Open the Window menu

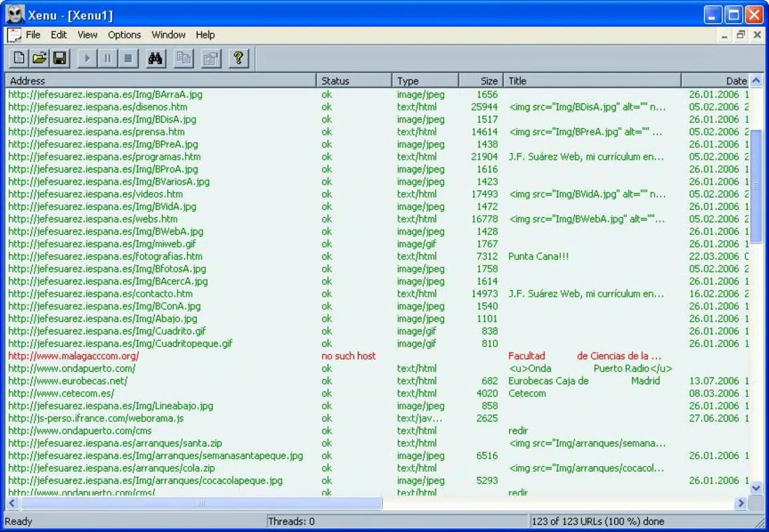[168, 35]
